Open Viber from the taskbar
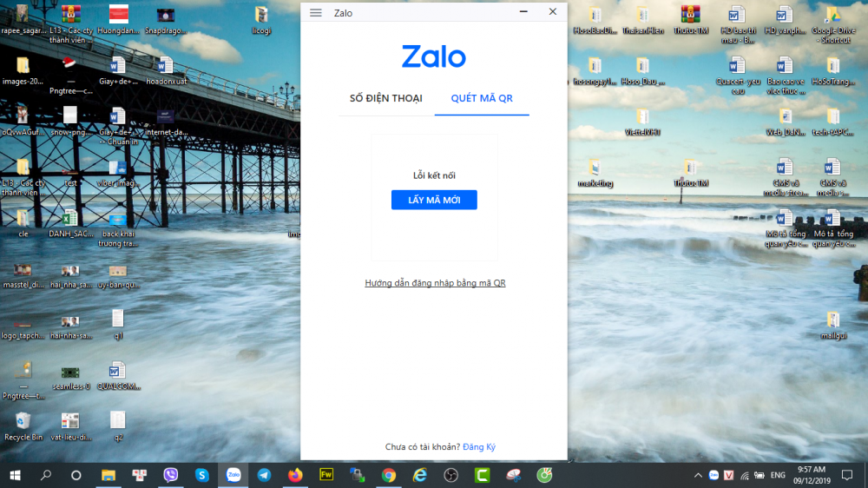Screen dimensions: 868x488 tap(171, 475)
